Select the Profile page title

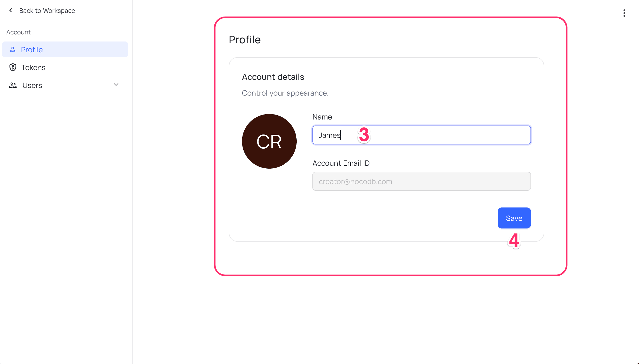(245, 39)
